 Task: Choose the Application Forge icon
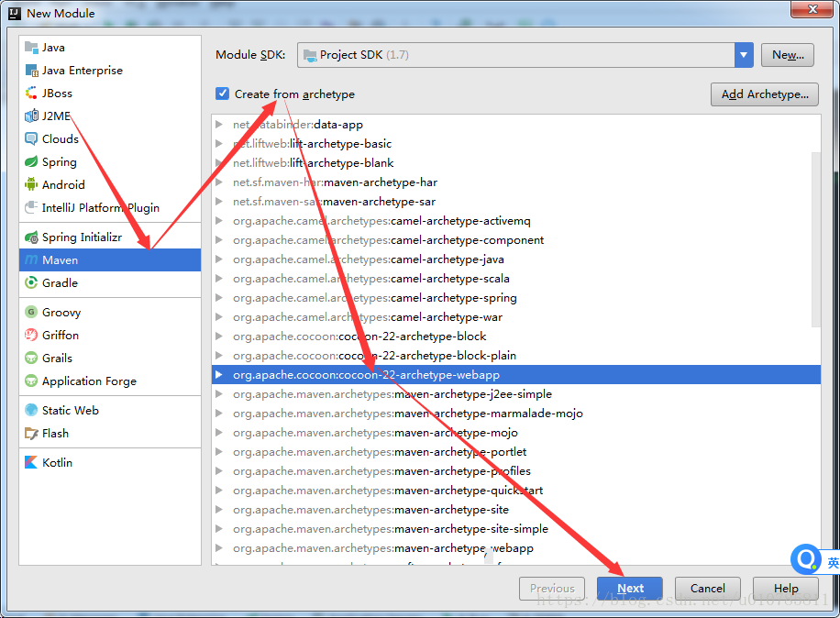coord(31,381)
